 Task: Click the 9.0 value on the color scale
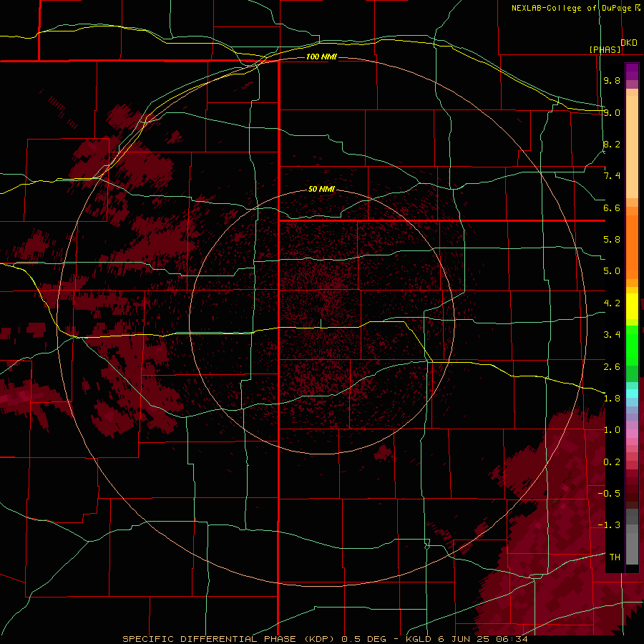612,112
